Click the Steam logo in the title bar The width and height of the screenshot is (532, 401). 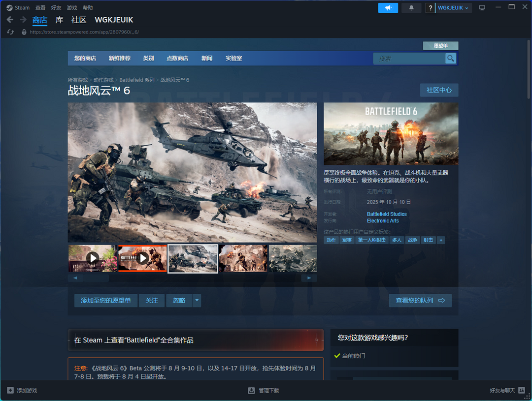(x=9, y=7)
